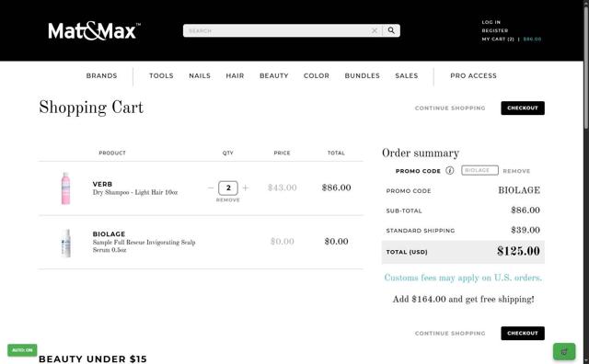Click the top Checkout button
Screen dimensions: 589x364
coord(523,108)
